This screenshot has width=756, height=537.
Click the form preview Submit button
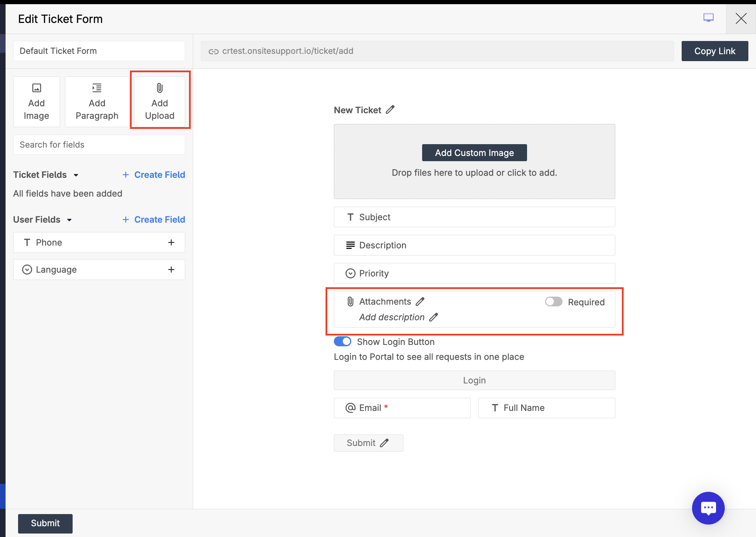click(368, 443)
